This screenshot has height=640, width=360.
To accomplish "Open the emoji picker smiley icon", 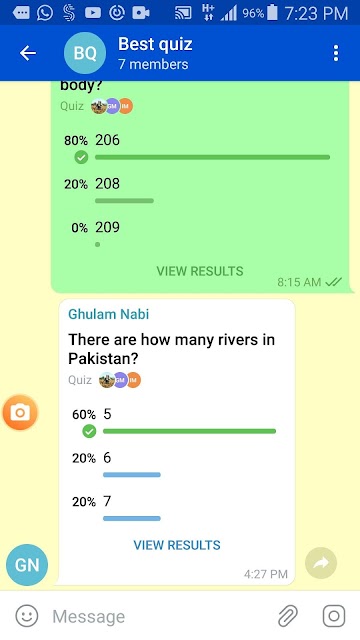I will 27,616.
